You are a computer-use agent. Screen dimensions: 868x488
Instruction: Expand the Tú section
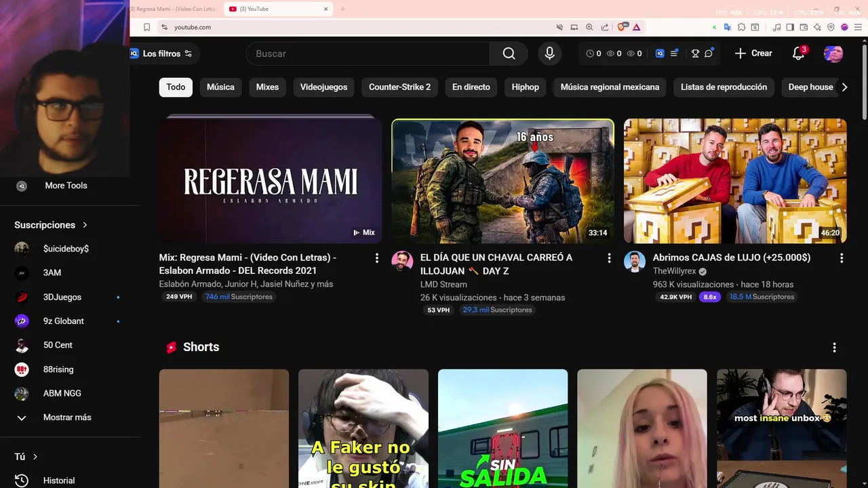pos(26,457)
